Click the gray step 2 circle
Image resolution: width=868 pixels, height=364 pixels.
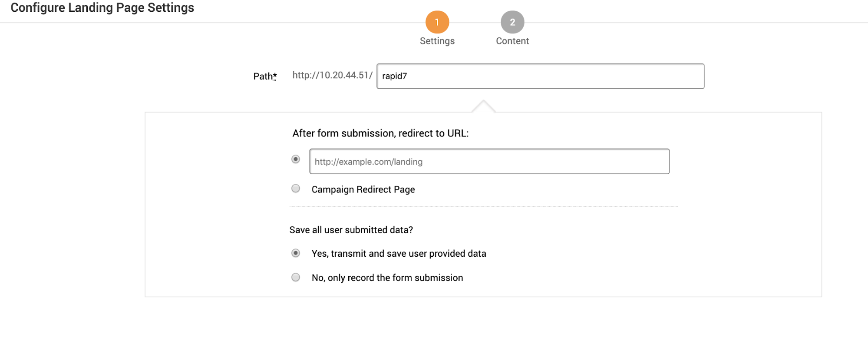(512, 22)
